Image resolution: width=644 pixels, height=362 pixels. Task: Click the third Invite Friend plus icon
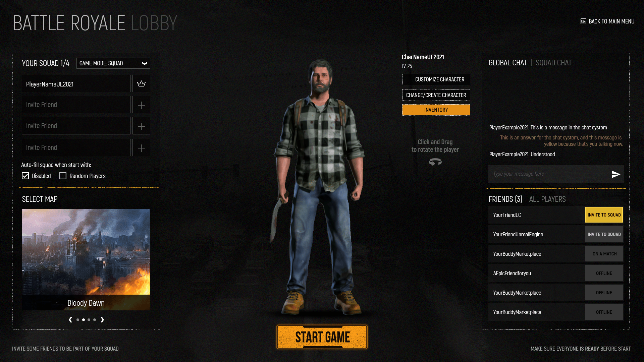(x=142, y=147)
